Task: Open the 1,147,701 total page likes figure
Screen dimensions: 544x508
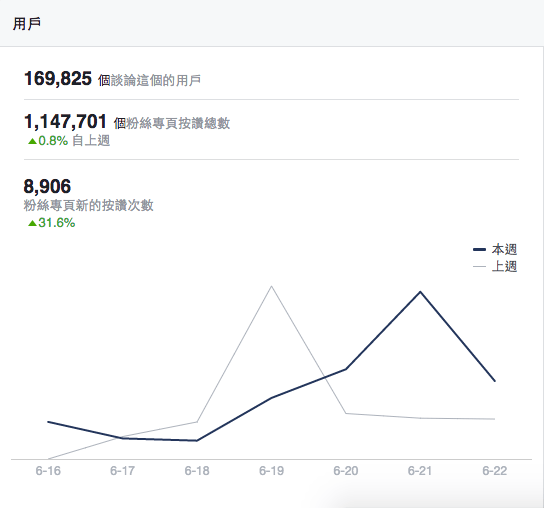Action: (x=65, y=121)
